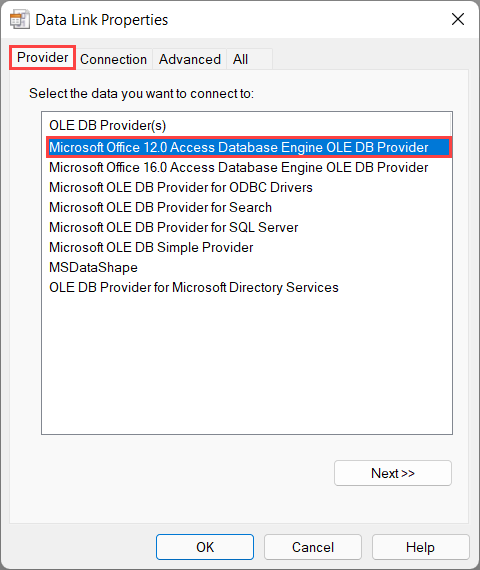Click the OLE DB Provider(s) list header

108,125
